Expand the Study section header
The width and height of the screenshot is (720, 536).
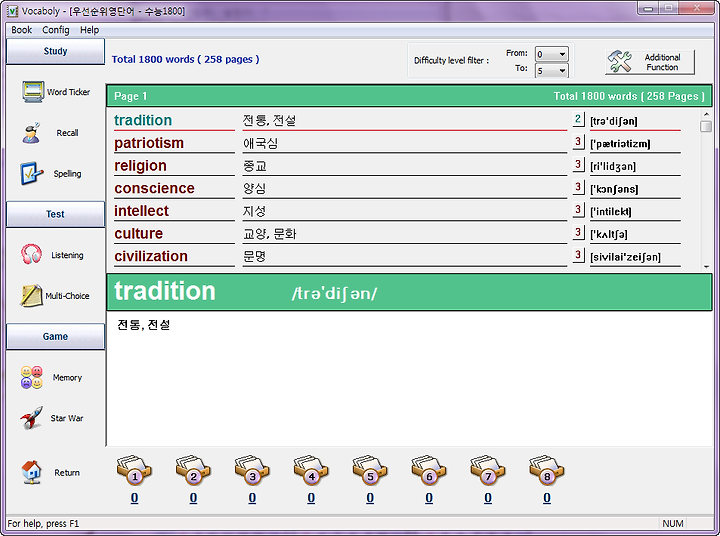(x=55, y=51)
